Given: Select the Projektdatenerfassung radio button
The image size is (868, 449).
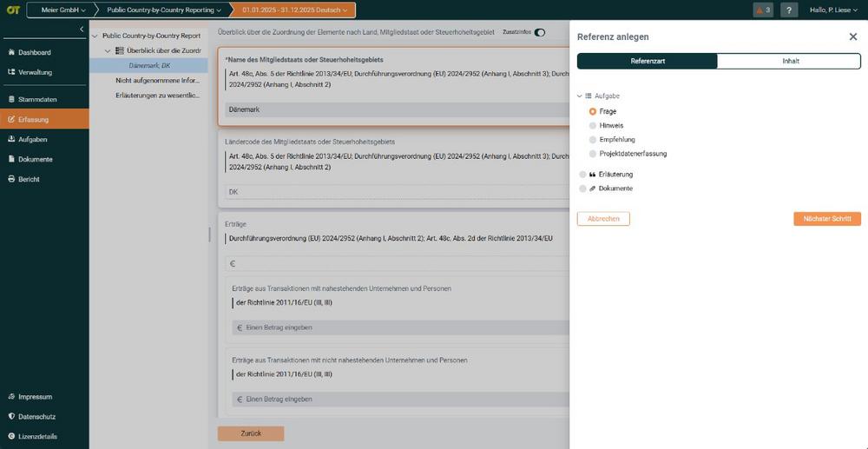Looking at the screenshot, I should pyautogui.click(x=593, y=154).
